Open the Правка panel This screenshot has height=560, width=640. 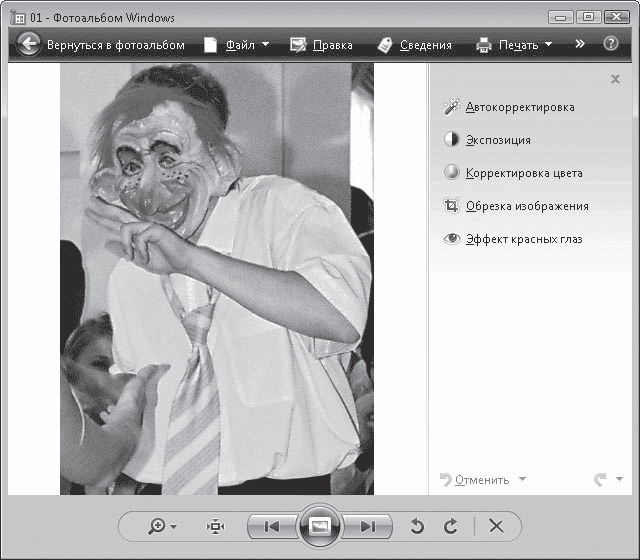click(x=321, y=45)
